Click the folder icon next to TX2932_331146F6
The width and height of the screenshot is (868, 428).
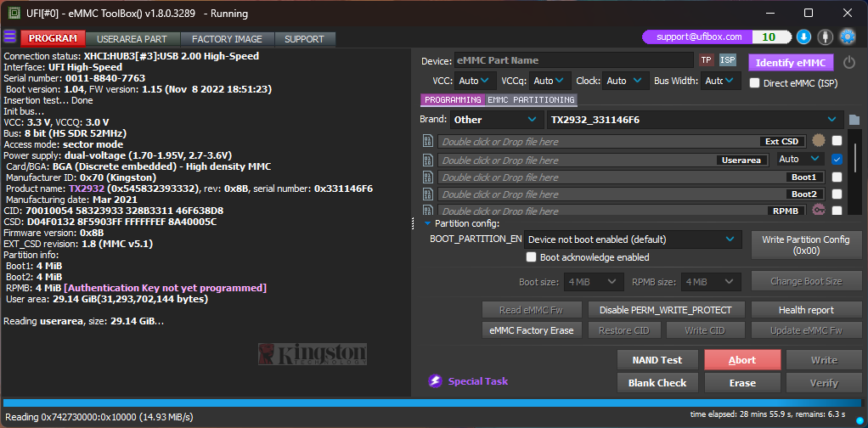[854, 120]
